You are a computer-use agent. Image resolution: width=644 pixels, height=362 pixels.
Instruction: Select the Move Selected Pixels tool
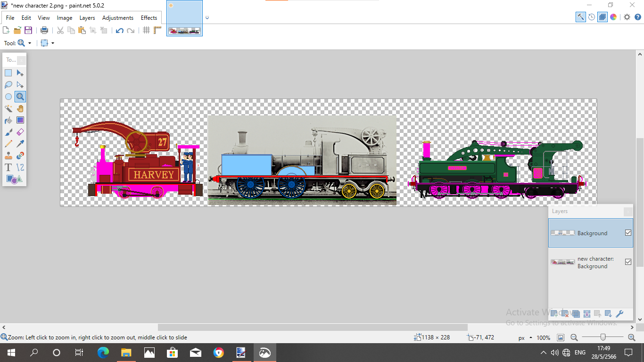(x=20, y=73)
